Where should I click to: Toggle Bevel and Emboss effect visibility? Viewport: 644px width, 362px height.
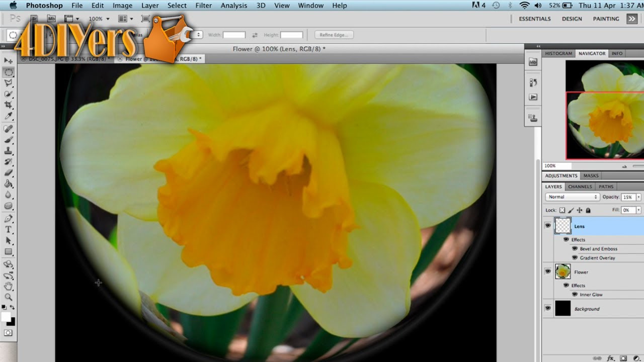click(575, 249)
